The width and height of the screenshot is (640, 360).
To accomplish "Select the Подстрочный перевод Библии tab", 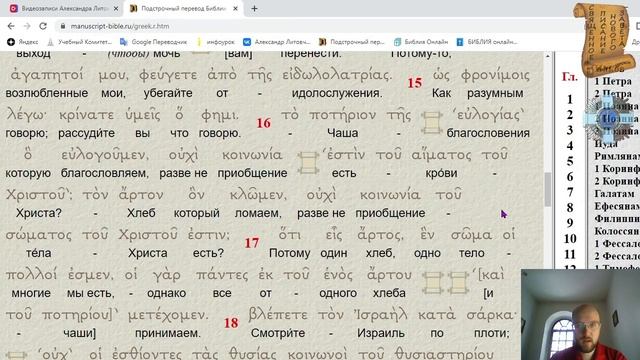I will 183,8.
